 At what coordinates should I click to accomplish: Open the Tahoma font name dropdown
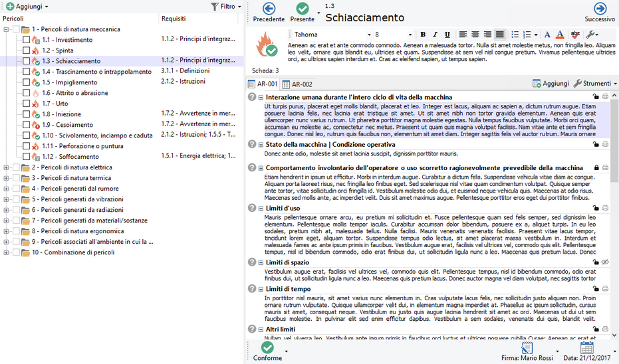[x=368, y=35]
